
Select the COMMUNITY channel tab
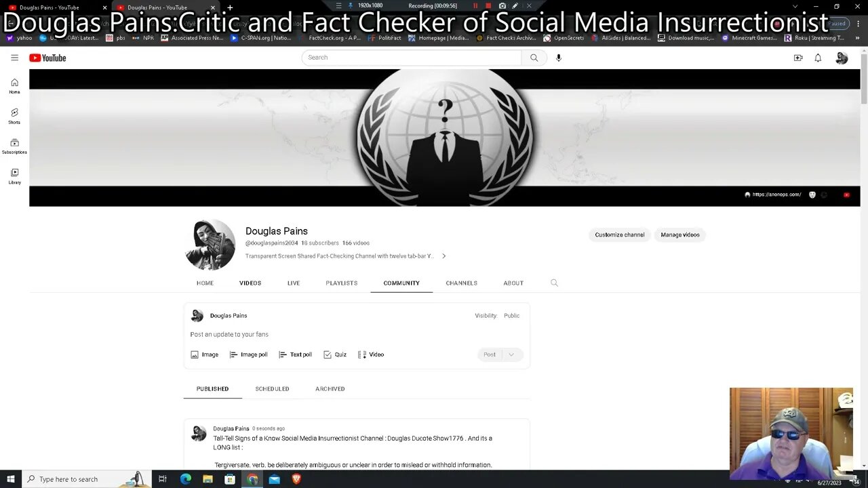click(x=401, y=283)
